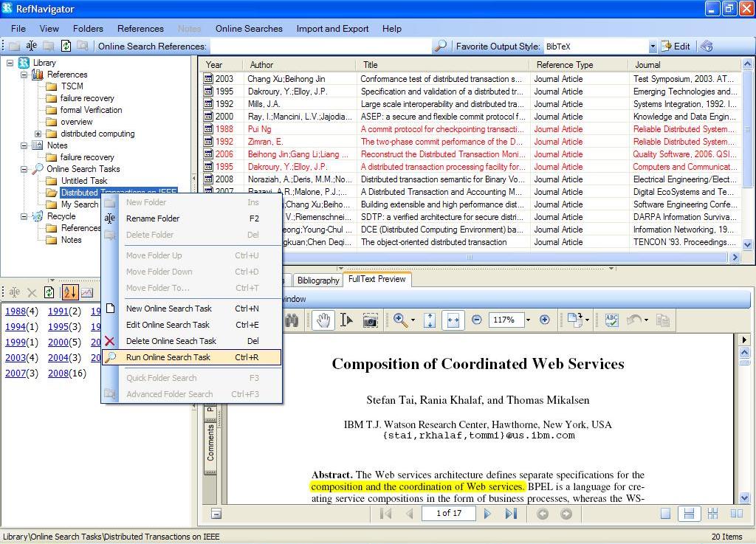Open the Favorite Output Style dropdown
The image size is (756, 544).
(x=652, y=47)
